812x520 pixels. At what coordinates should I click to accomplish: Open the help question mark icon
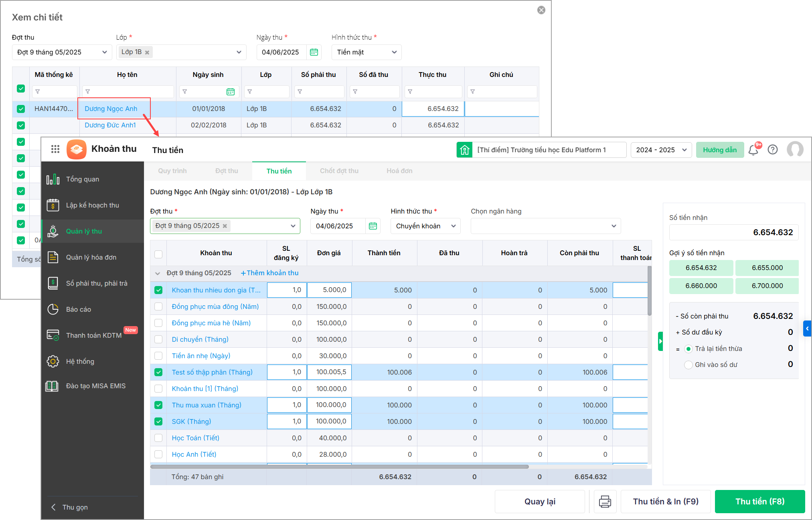pos(773,150)
